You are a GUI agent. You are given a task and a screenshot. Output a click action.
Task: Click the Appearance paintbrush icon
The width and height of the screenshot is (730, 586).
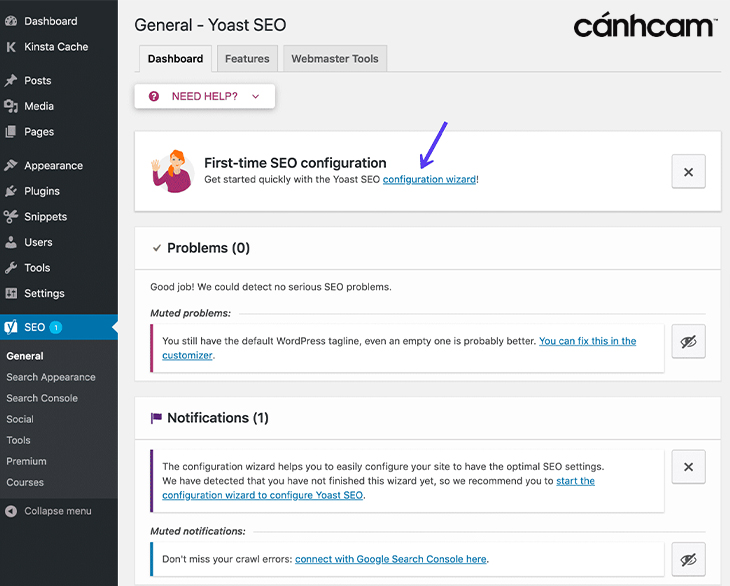click(11, 165)
